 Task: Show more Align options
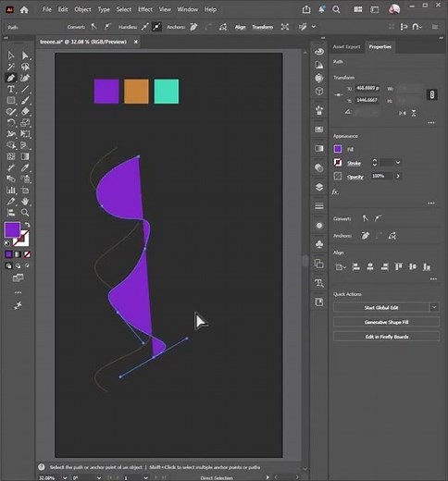(433, 278)
